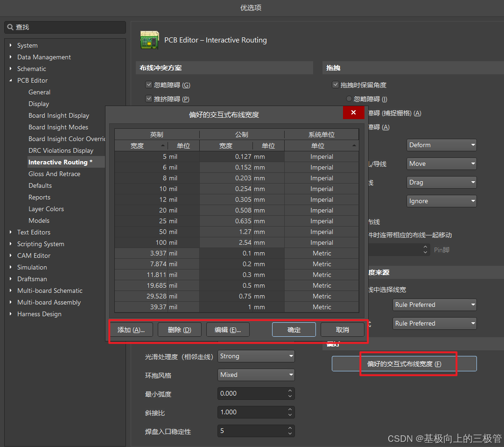Open DRC Violations Display page
Image resolution: width=504 pixels, height=447 pixels.
point(61,150)
